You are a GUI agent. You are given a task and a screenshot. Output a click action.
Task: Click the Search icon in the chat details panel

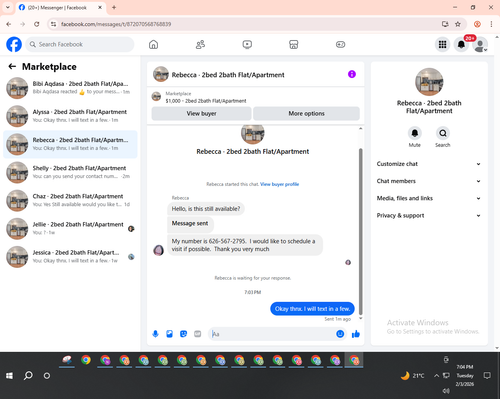tap(443, 133)
